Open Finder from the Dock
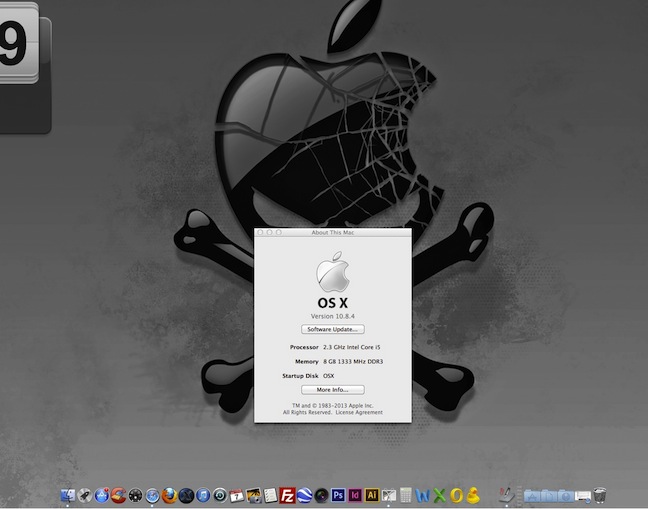 coord(68,495)
